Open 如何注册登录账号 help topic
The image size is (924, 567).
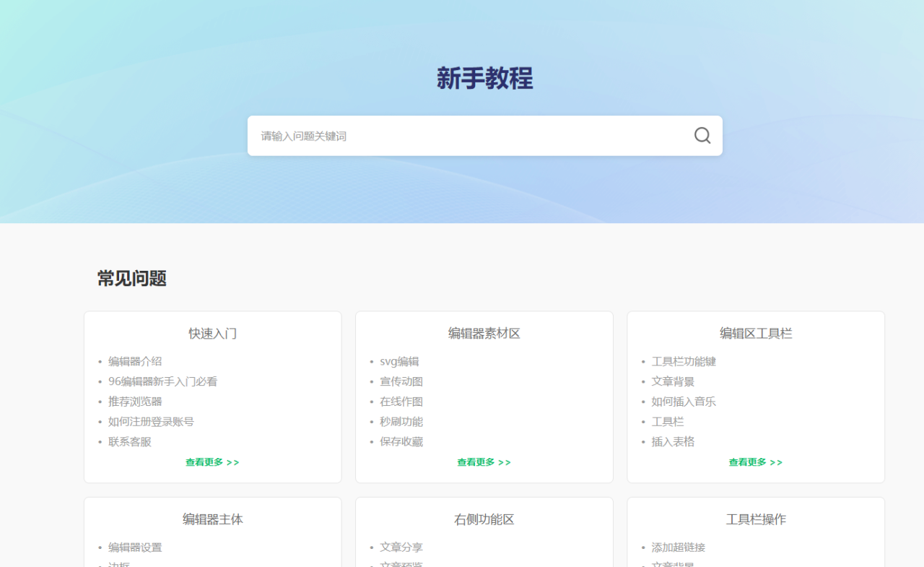(151, 422)
